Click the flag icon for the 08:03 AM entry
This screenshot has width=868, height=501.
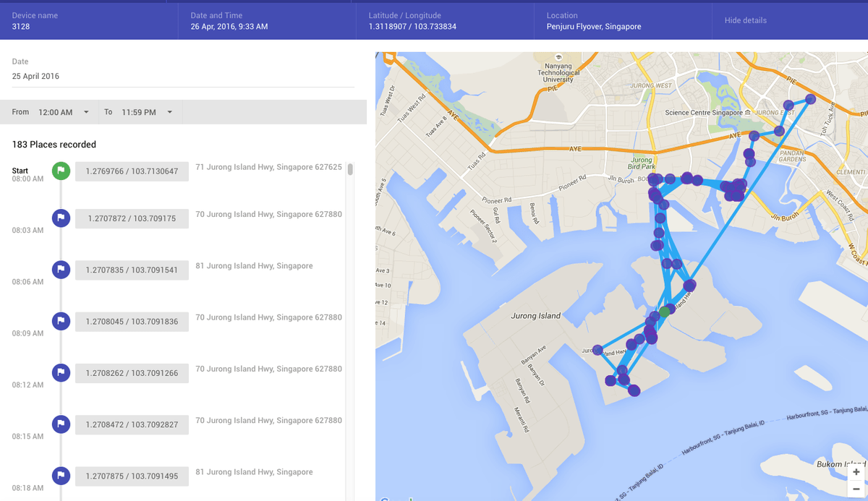pos(61,218)
